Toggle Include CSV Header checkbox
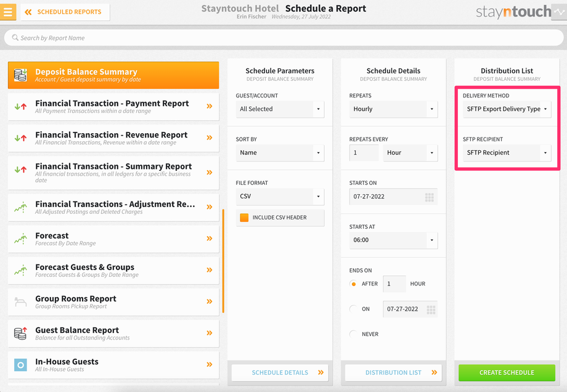 pyautogui.click(x=245, y=218)
